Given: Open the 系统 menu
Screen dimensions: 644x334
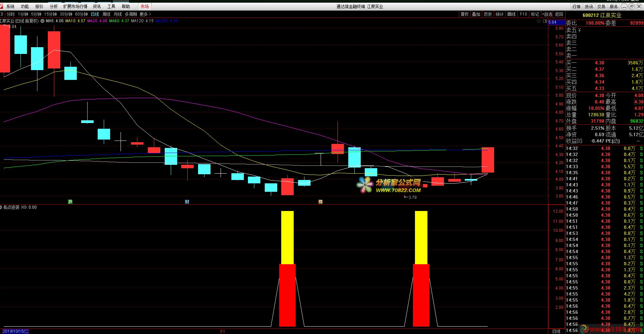Looking at the screenshot, I should 10,6.
